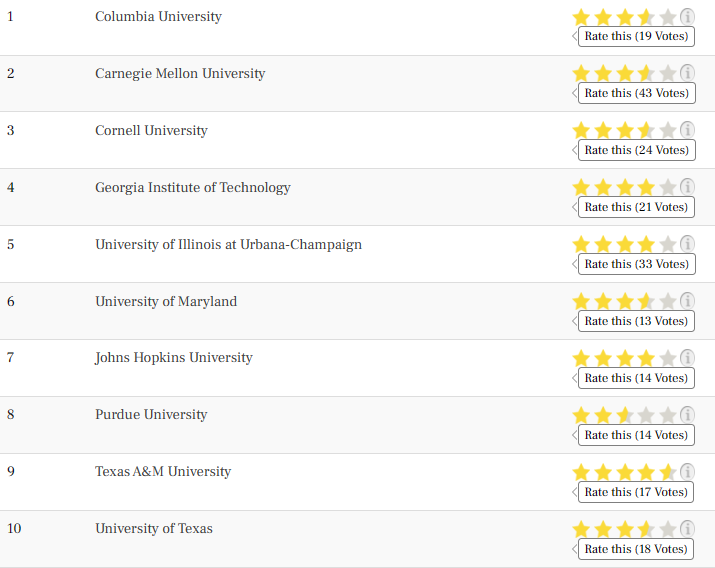Open info icon beside Columbia University rating

click(687, 17)
